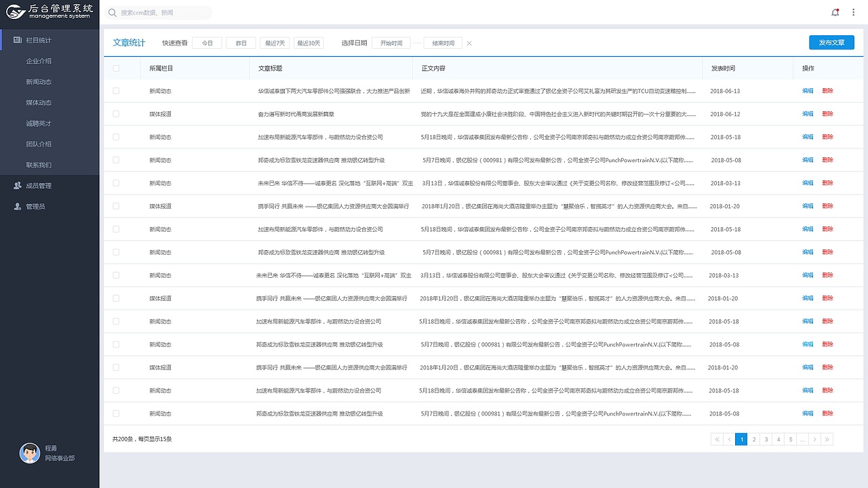868x488 pixels.
Task: Click the date cell 2018-06-12
Action: point(725,114)
